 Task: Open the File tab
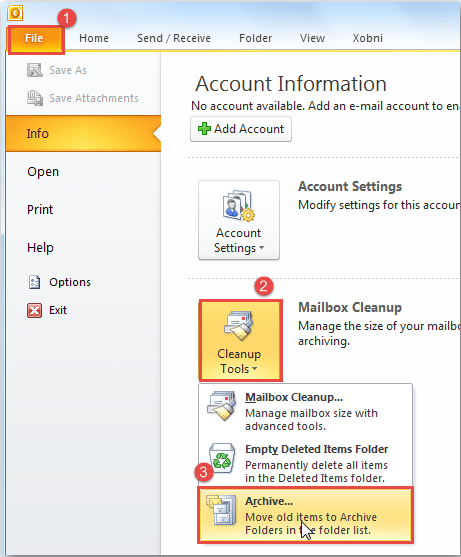tap(35, 39)
